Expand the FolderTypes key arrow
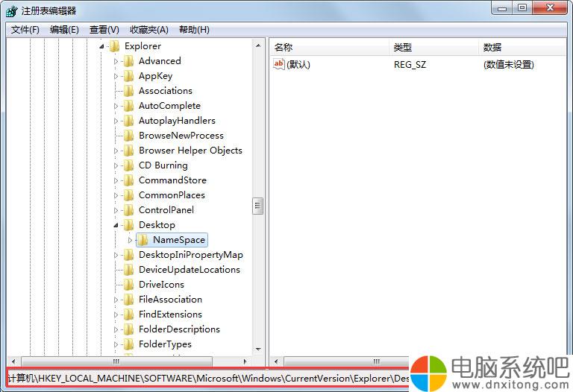 click(x=116, y=344)
